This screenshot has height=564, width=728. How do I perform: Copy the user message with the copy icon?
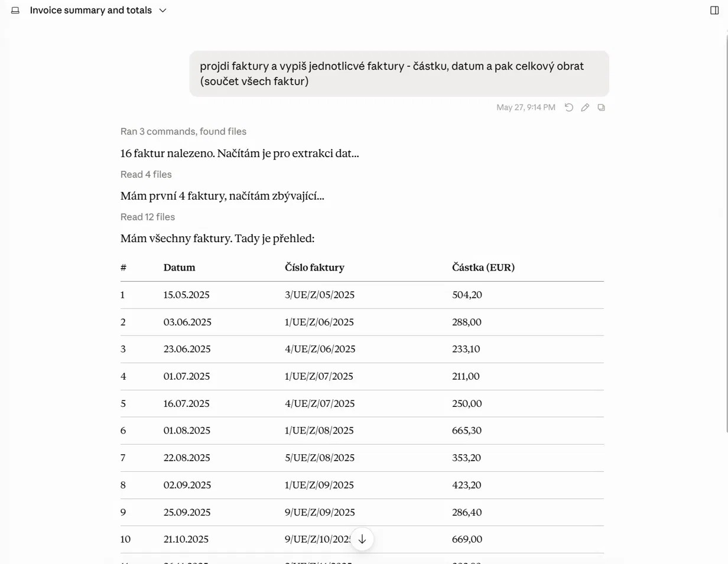click(602, 107)
